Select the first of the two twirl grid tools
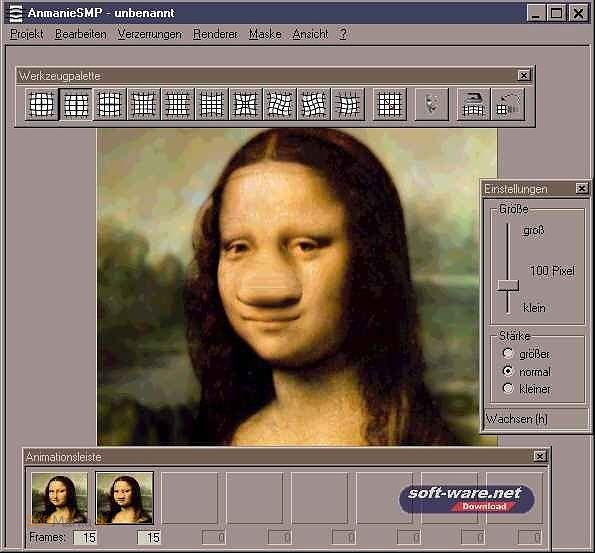This screenshot has width=595, height=553. click(x=280, y=104)
